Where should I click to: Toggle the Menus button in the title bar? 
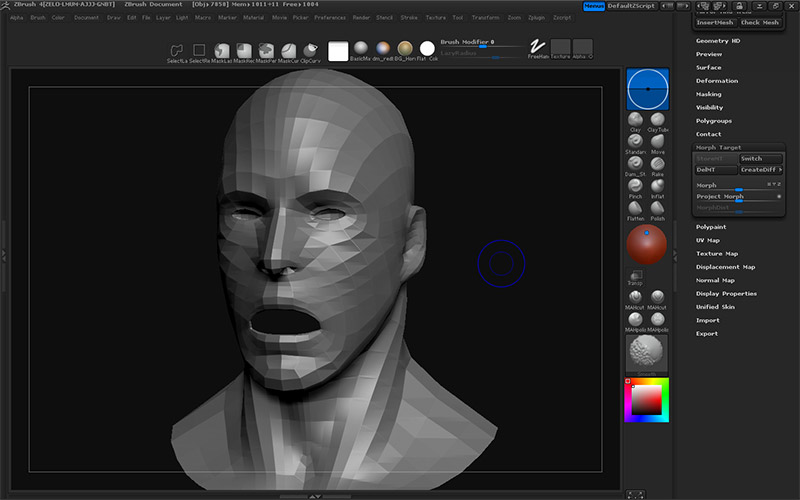(594, 6)
